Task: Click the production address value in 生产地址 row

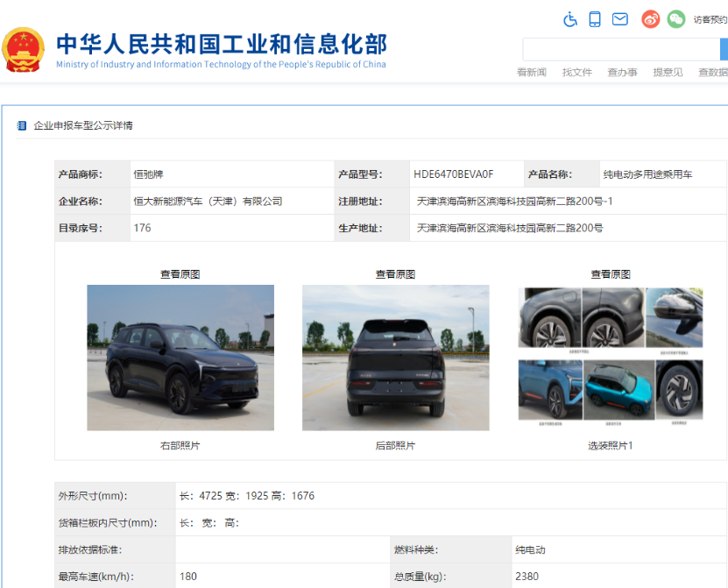Action: coord(510,228)
